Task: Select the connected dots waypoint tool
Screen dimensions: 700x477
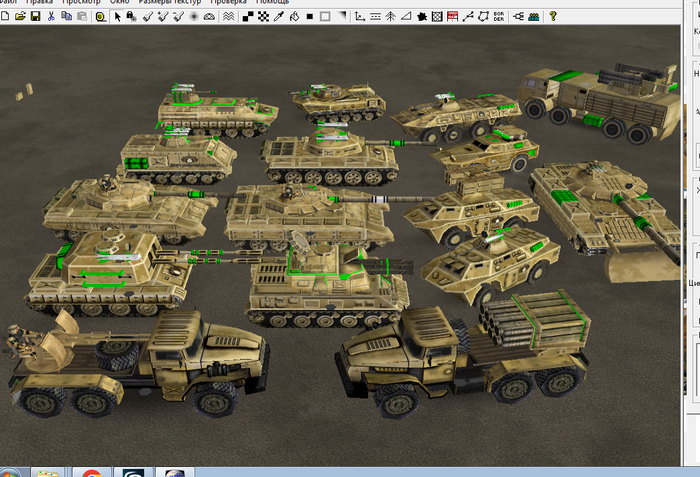Action: pyautogui.click(x=468, y=17)
